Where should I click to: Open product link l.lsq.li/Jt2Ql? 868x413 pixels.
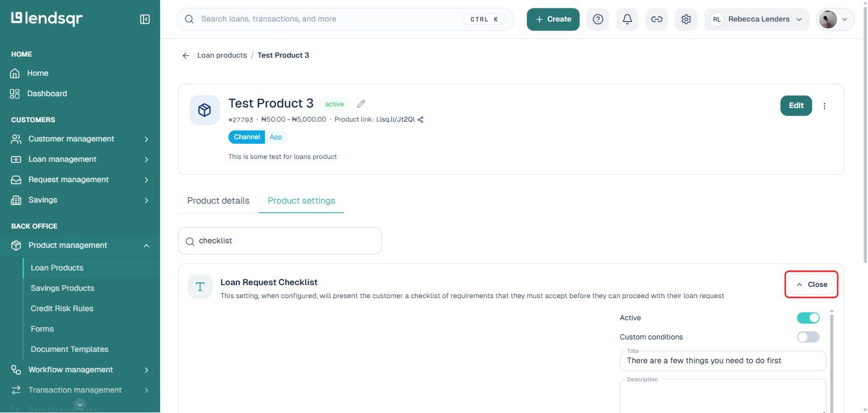click(x=395, y=119)
